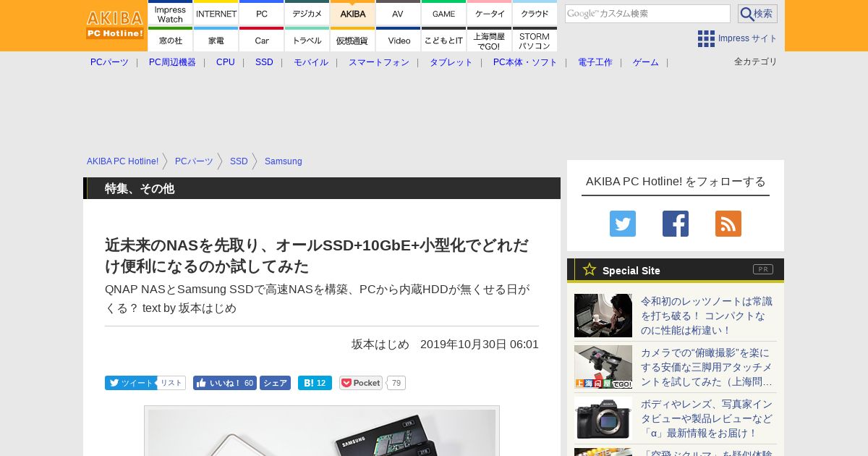Open the トラベル tab
Image resolution: width=868 pixels, height=456 pixels.
[307, 40]
